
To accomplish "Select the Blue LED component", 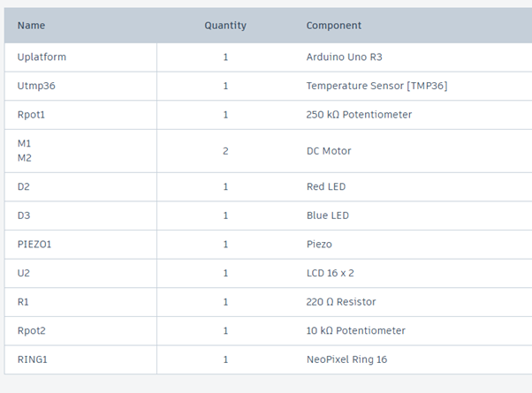I will click(327, 215).
